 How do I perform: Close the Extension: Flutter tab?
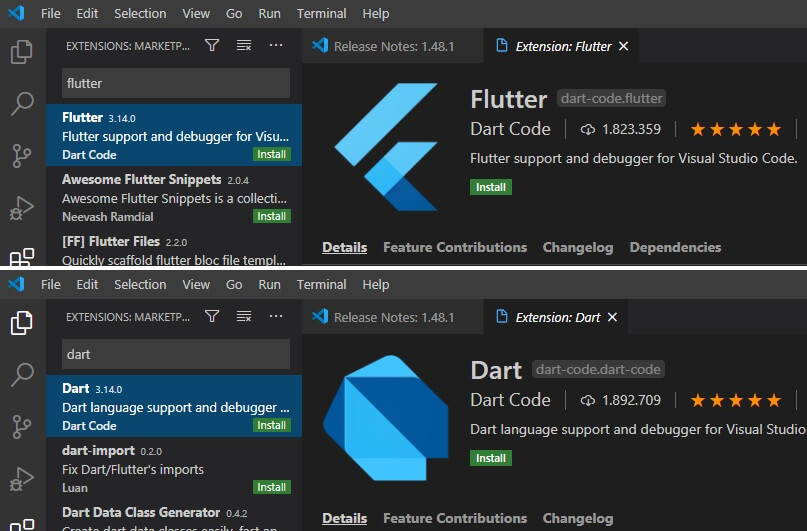(623, 46)
